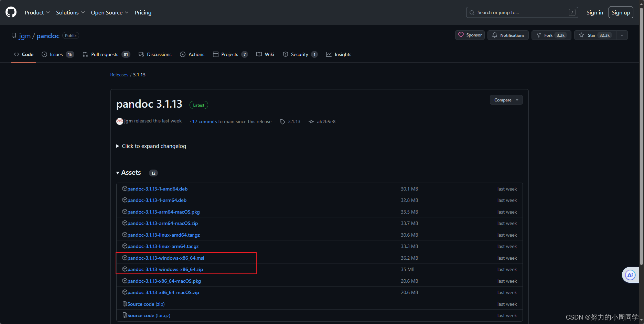
Task: Download pandoc-3.1.13-arm64-macOS.zip
Action: tap(162, 223)
